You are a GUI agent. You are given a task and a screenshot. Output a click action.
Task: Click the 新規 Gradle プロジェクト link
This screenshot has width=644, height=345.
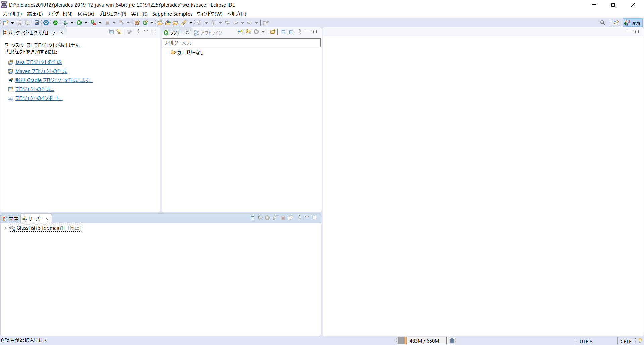[x=54, y=80]
